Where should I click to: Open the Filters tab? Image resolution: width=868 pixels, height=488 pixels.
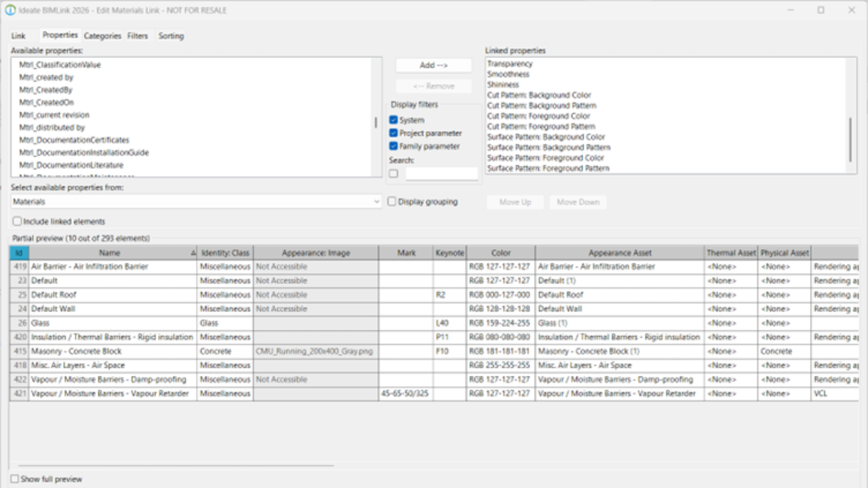[137, 36]
